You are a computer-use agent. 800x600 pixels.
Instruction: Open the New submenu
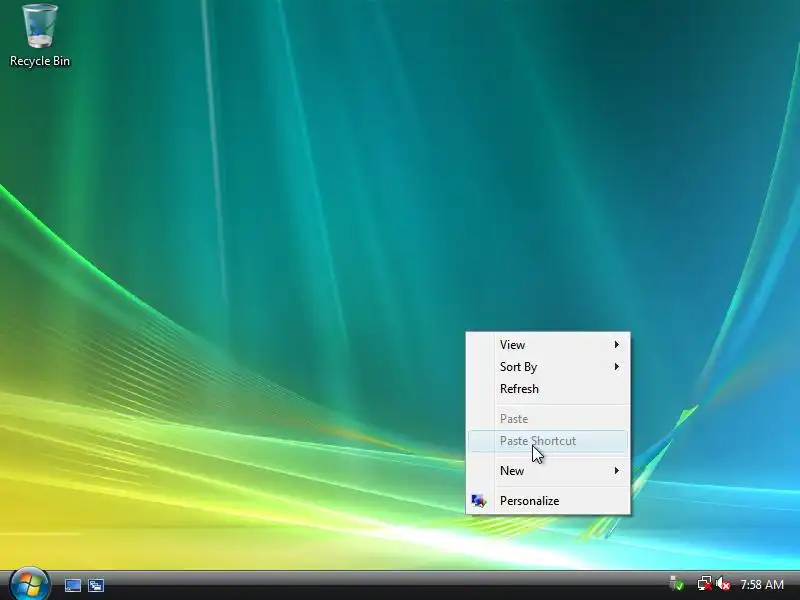[x=548, y=471]
